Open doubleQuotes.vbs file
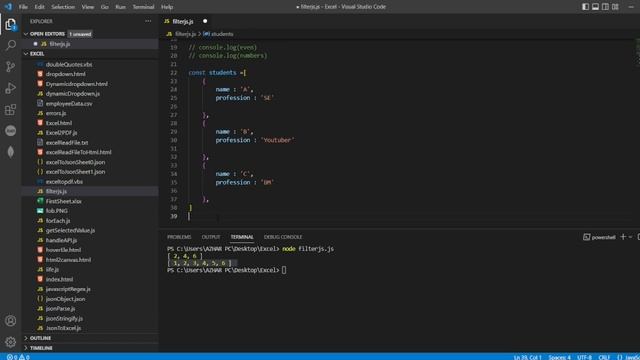The height and width of the screenshot is (360, 640). click(69, 64)
